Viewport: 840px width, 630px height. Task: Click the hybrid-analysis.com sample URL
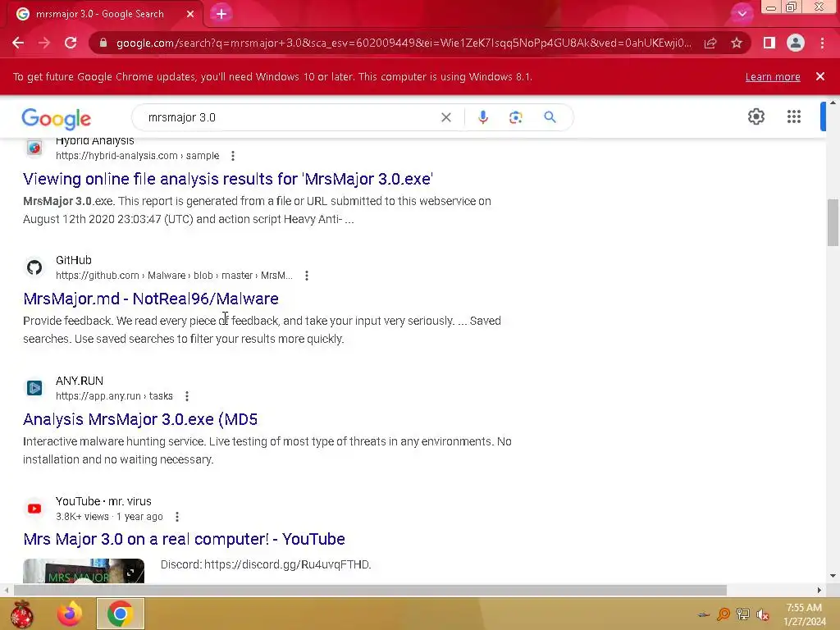[137, 156]
